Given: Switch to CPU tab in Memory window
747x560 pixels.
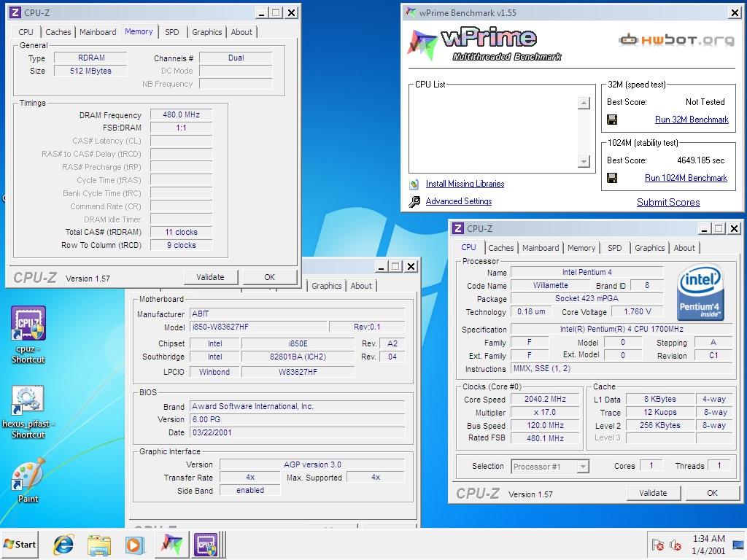Looking at the screenshot, I should coord(26,32).
